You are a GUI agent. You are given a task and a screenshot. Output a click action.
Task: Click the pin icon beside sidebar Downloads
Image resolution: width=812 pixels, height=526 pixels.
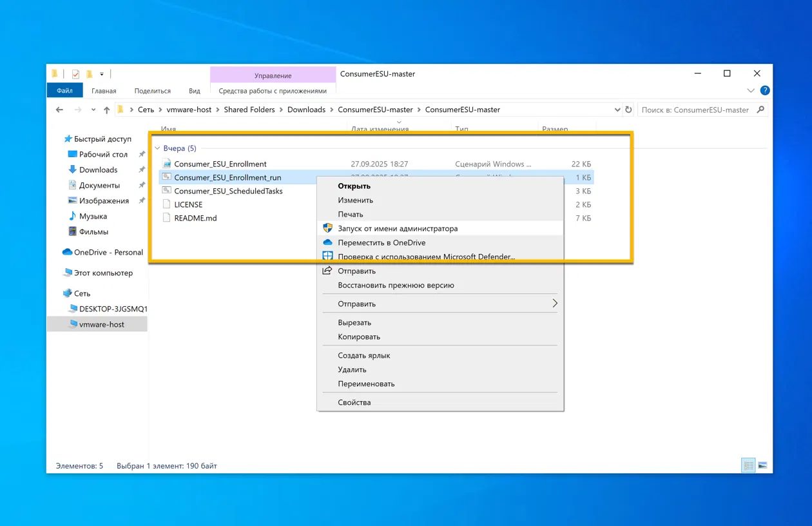click(141, 170)
